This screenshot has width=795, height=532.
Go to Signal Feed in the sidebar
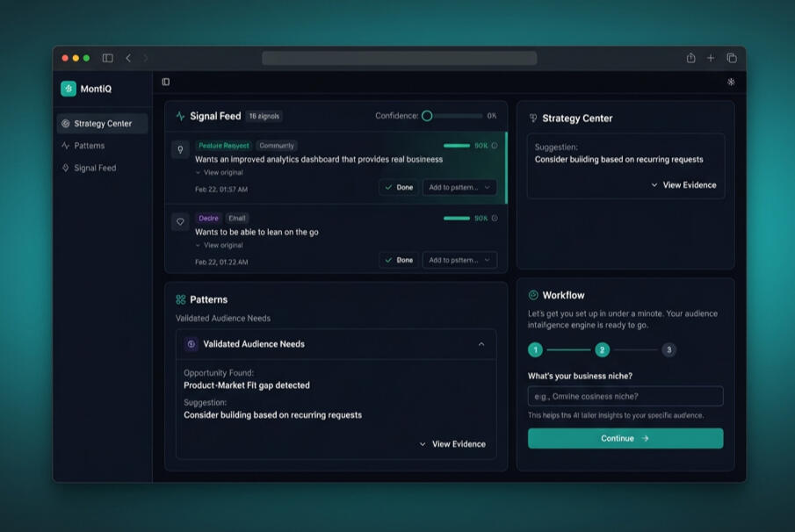coord(94,168)
